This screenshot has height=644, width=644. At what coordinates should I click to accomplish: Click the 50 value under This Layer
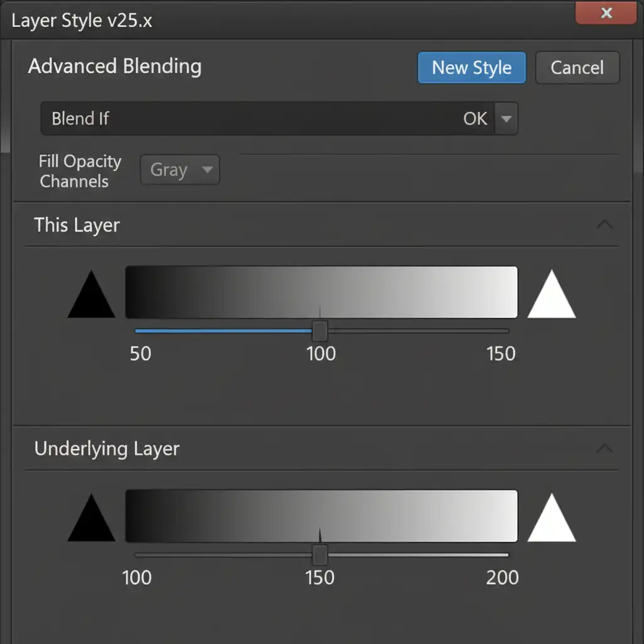140,353
